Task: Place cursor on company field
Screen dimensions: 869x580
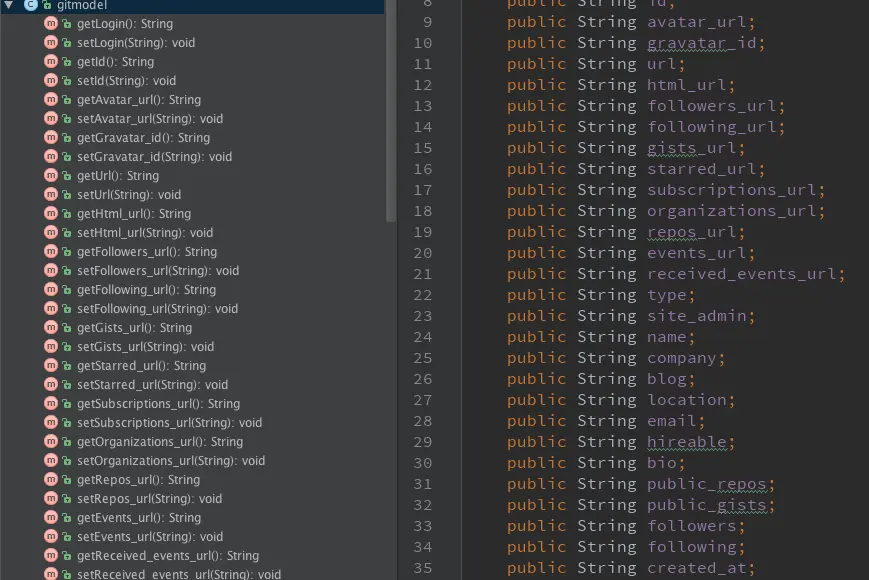Action: (681, 358)
